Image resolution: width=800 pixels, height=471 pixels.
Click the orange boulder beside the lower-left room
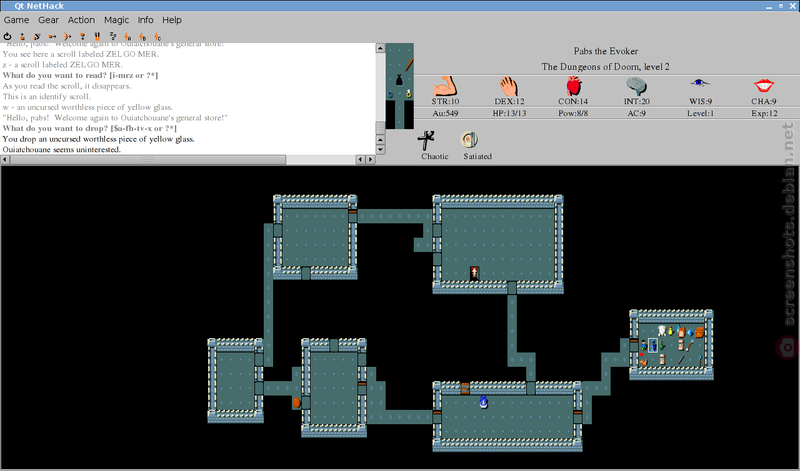click(x=296, y=403)
